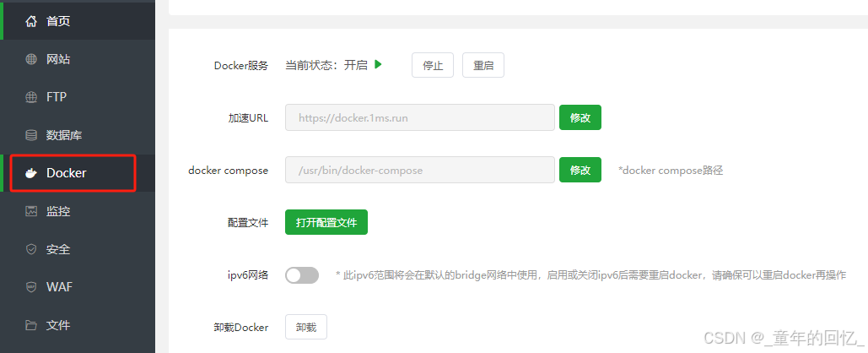Click the database icon beside 数据库

click(31, 134)
